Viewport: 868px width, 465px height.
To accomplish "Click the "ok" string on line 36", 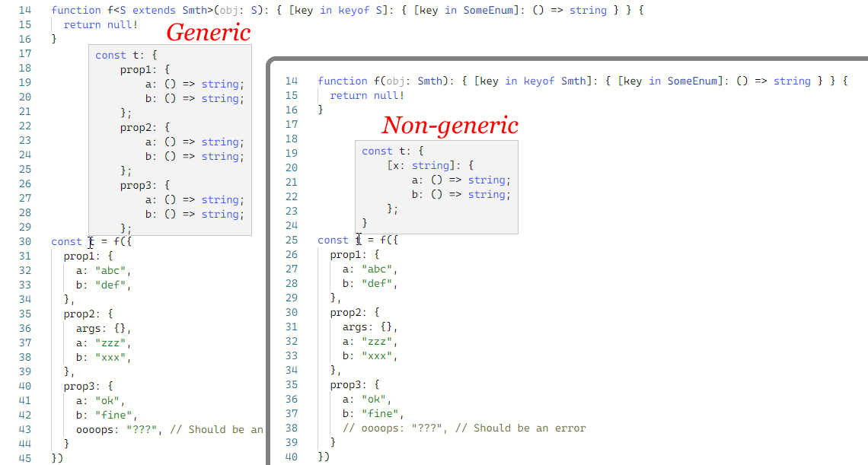I will tap(374, 399).
